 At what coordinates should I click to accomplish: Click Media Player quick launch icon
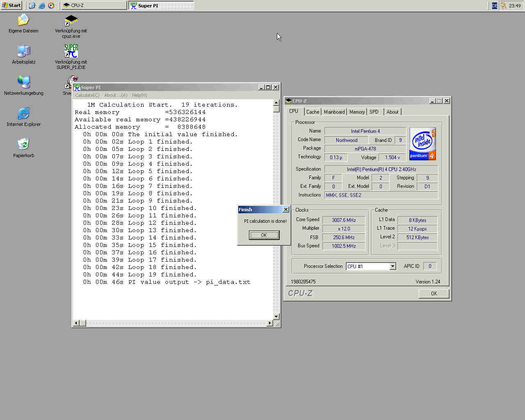click(51, 5)
